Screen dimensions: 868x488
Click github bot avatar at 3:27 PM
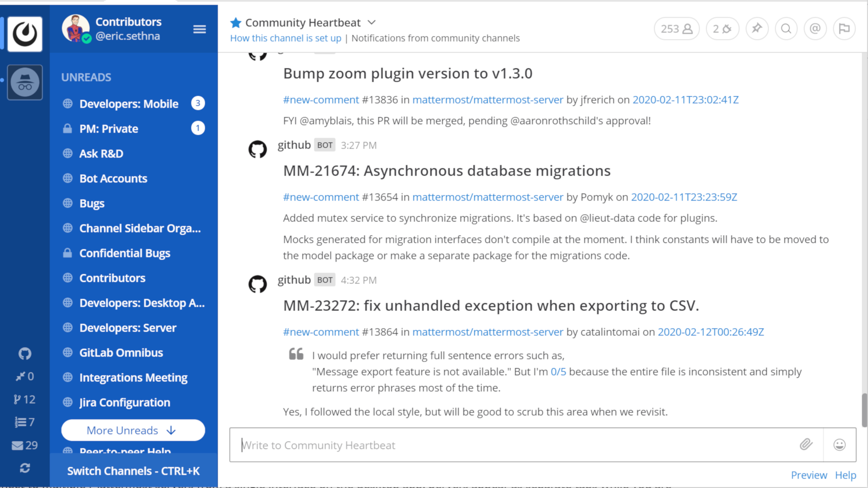(258, 149)
